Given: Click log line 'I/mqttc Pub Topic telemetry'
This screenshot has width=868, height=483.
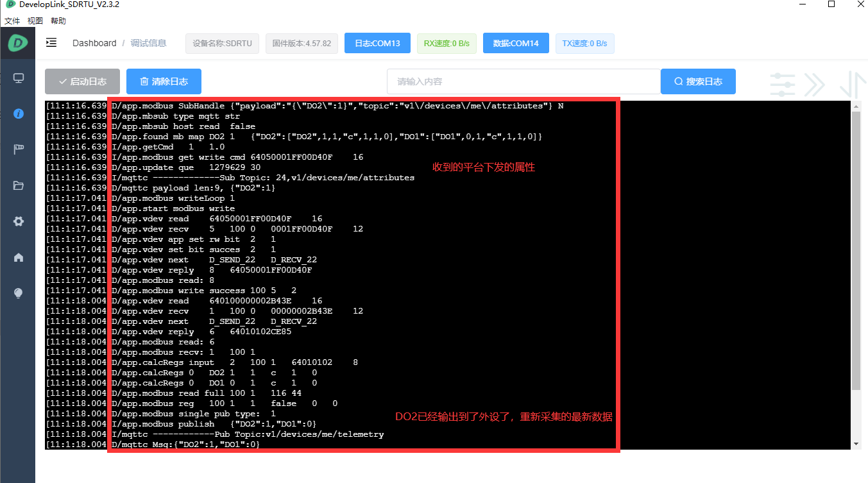Looking at the screenshot, I should (215, 434).
